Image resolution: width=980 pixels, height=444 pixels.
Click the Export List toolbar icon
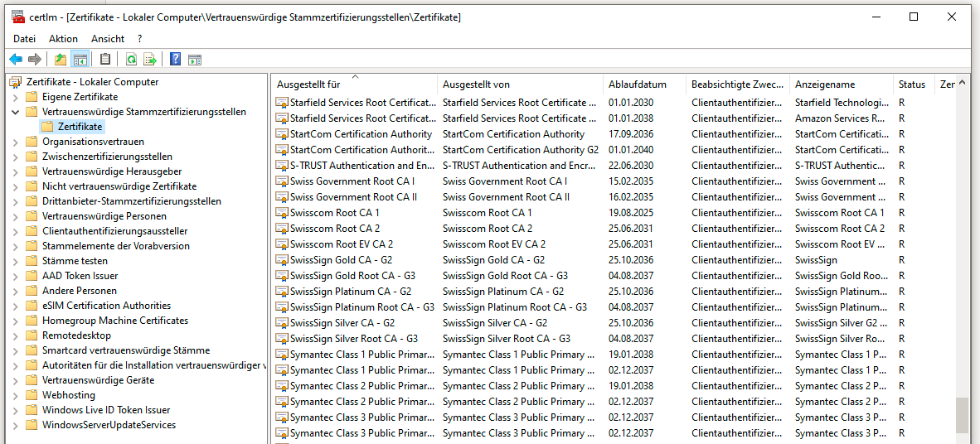tap(150, 60)
